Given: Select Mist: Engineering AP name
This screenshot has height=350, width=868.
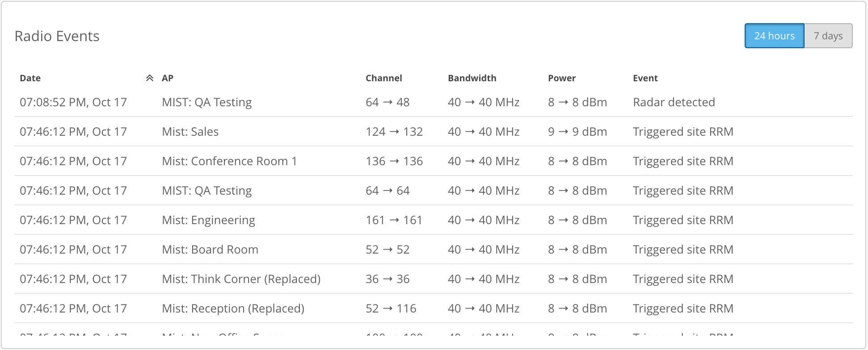Looking at the screenshot, I should [208, 220].
